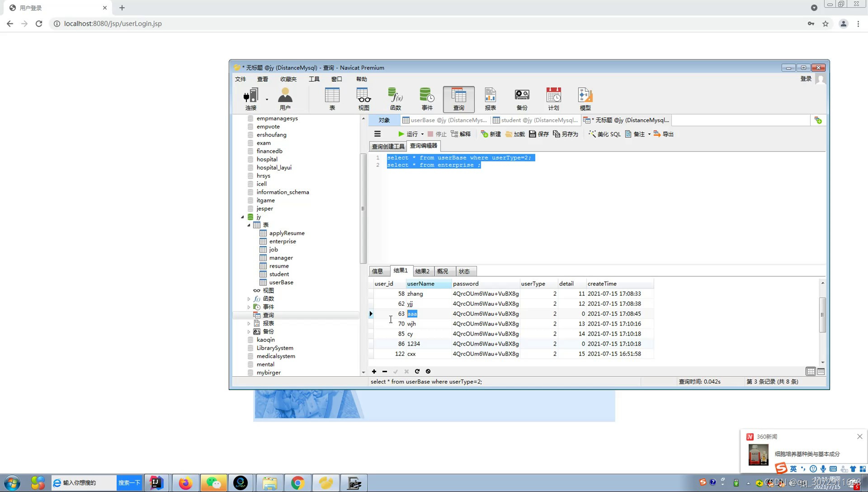868x492 pixels.
Task: Create a new query with 新建
Action: coord(491,134)
